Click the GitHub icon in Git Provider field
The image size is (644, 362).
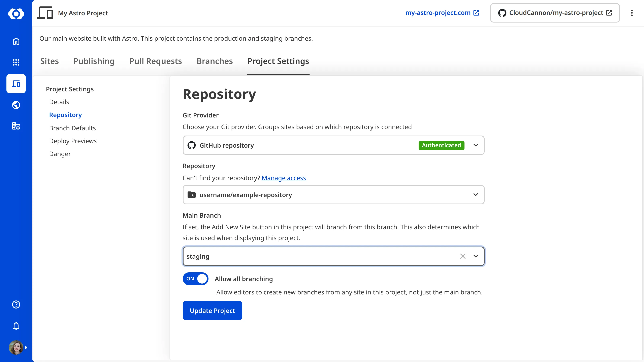pyautogui.click(x=192, y=145)
